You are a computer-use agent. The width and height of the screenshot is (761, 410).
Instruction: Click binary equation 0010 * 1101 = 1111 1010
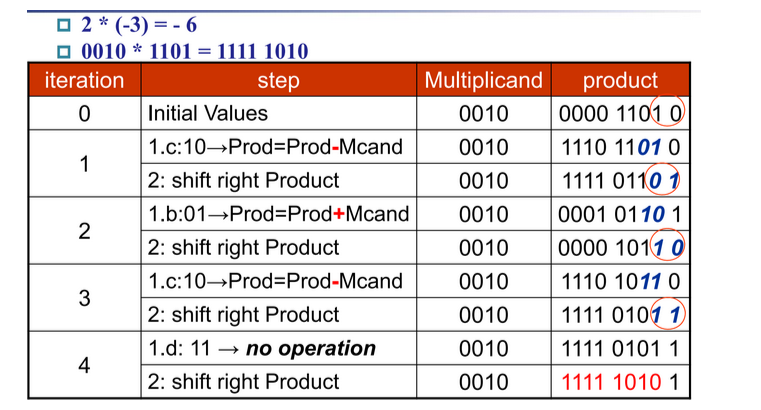(x=195, y=51)
